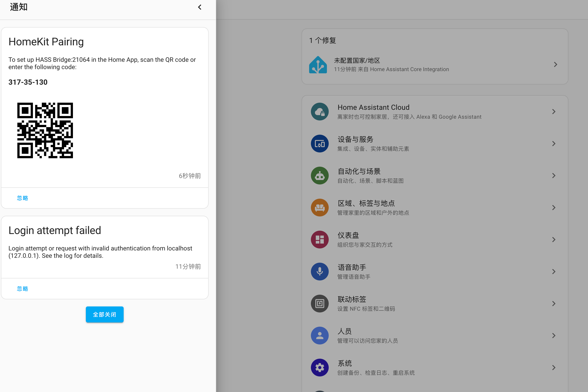Click the person icon for 人员
588x392 pixels.
320,336
